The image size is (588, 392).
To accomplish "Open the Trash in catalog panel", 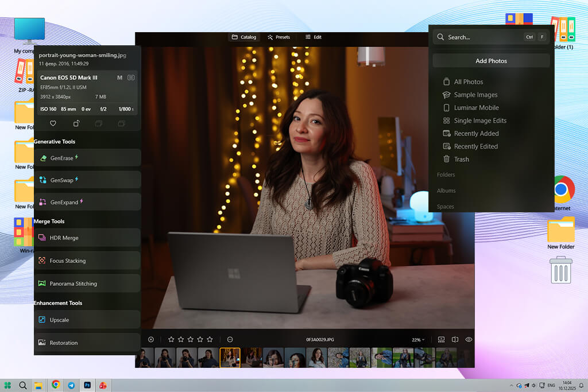I will click(456, 160).
